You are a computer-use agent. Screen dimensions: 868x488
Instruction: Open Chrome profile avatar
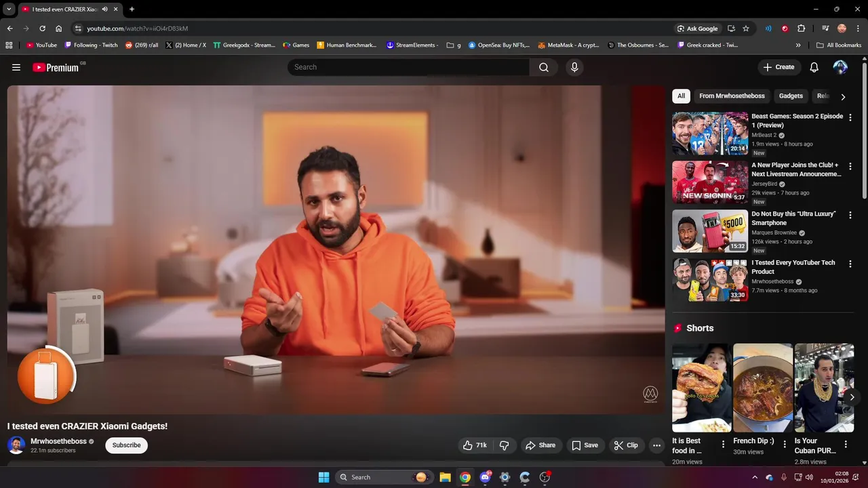click(842, 28)
